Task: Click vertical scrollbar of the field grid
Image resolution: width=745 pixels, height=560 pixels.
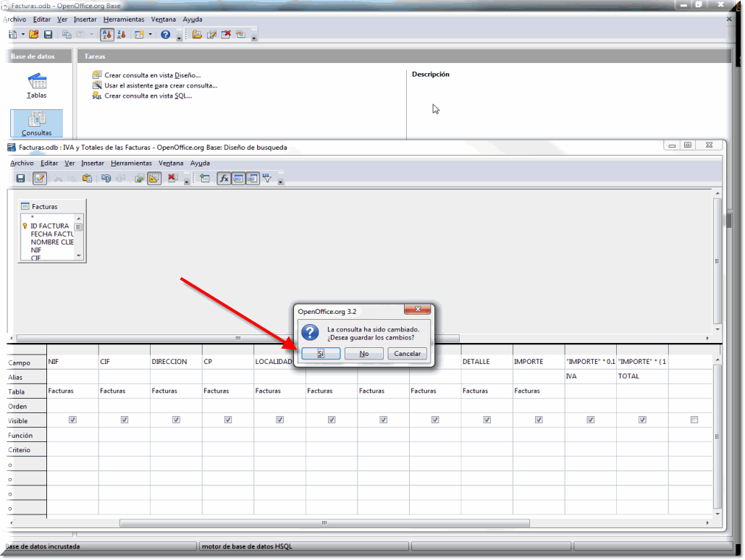Action: 717,436
